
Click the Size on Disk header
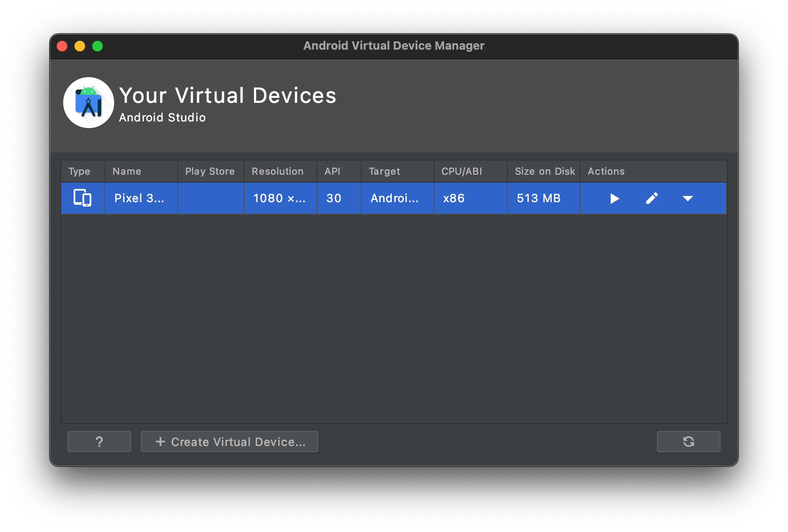click(544, 171)
